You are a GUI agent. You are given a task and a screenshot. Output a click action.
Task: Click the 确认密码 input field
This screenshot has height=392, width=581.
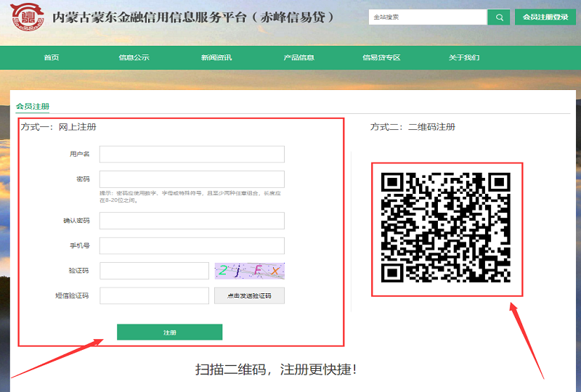(192, 221)
